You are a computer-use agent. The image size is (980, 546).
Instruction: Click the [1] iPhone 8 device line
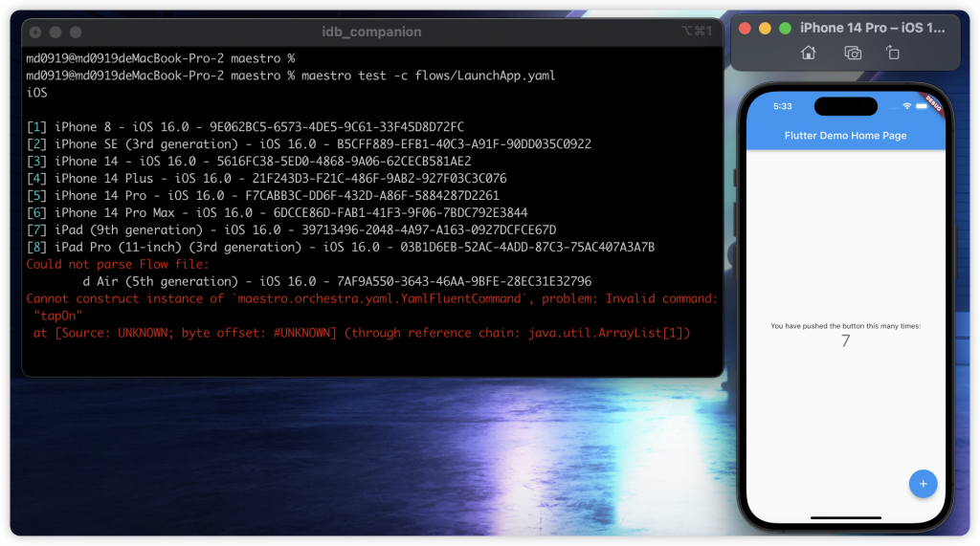pos(245,127)
